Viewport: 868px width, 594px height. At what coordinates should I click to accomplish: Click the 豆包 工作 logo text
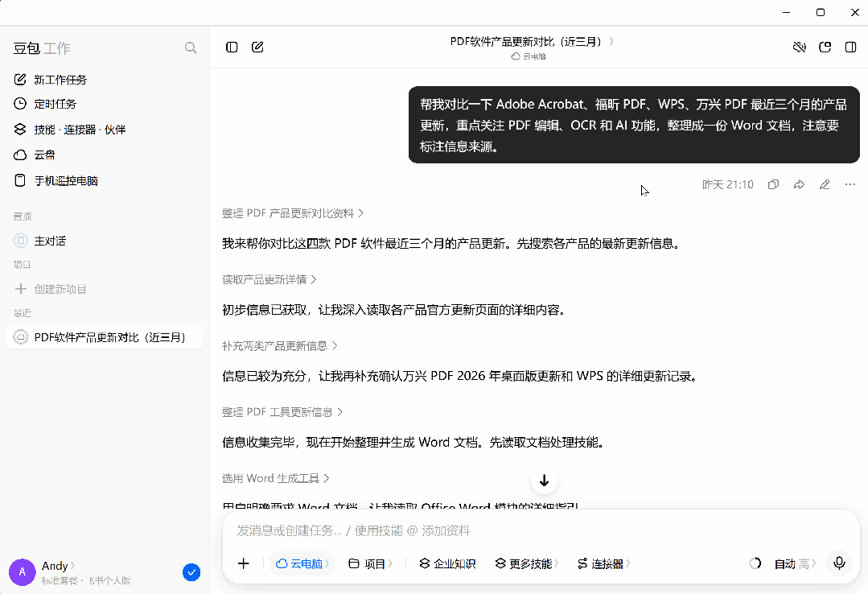click(42, 48)
